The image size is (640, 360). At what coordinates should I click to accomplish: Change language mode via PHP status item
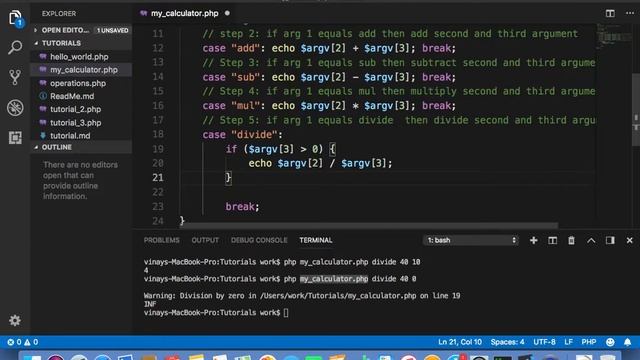pos(589,342)
